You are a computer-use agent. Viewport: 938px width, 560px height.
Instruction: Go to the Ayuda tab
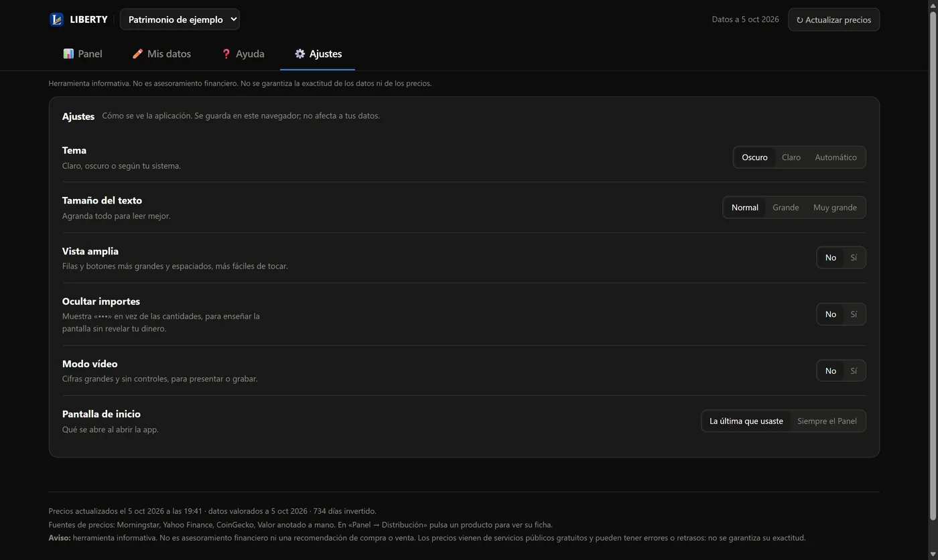pyautogui.click(x=243, y=54)
